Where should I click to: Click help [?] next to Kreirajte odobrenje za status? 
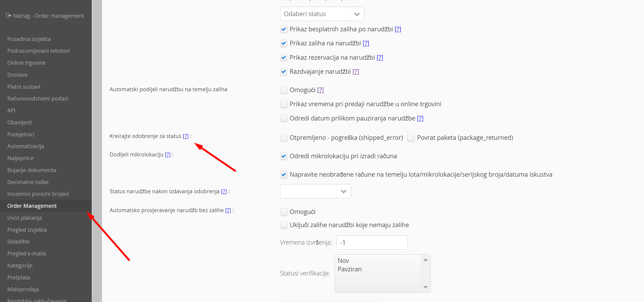point(186,136)
